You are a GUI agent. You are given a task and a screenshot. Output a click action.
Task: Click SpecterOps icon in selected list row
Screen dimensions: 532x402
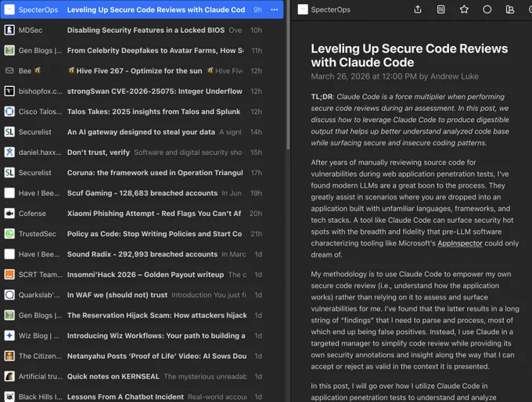coord(9,9)
